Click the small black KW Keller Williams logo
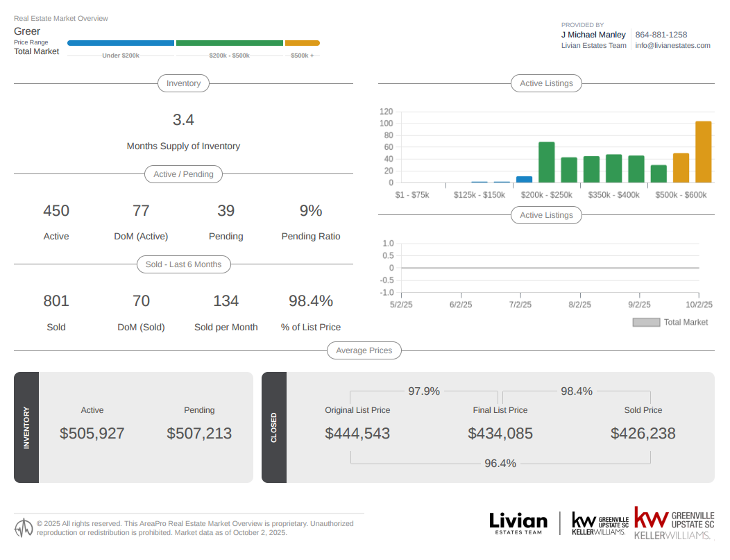Viewport: 730px width, 560px height. 600,524
